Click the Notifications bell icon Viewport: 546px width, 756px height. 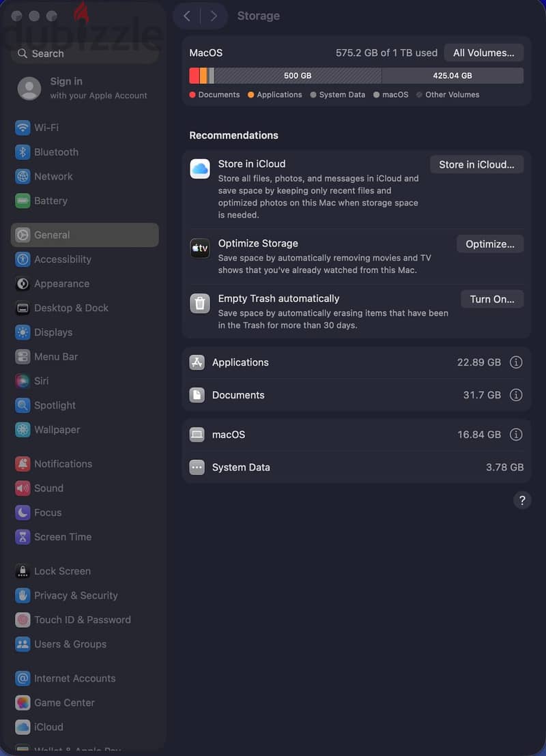coord(23,464)
